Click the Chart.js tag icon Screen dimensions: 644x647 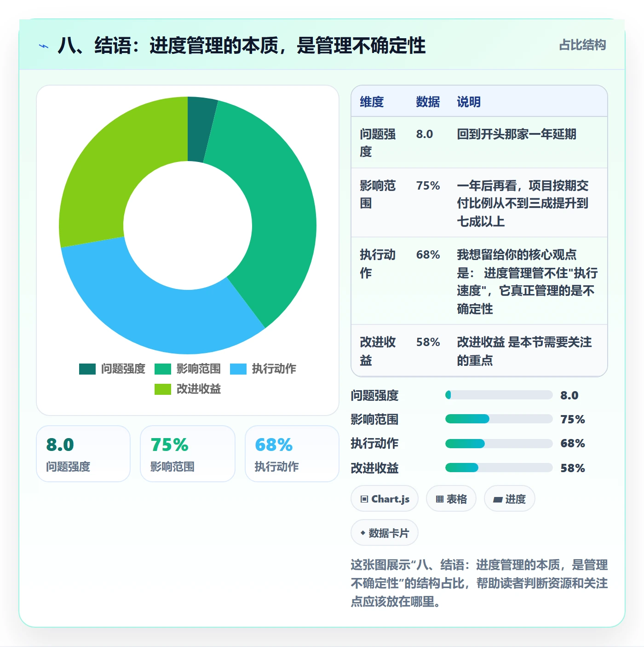point(364,499)
